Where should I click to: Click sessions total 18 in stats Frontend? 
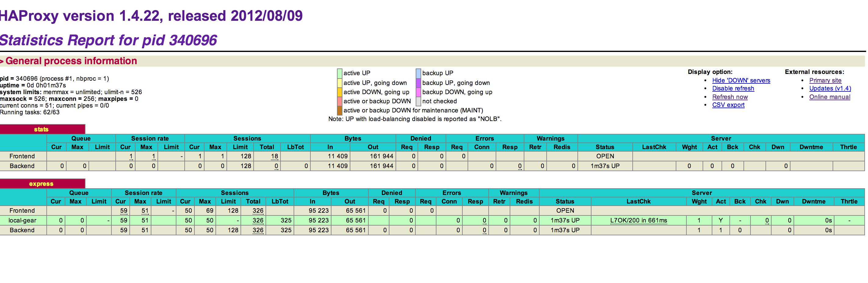(x=275, y=156)
